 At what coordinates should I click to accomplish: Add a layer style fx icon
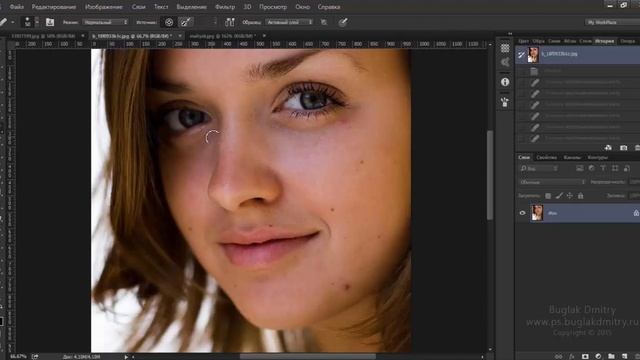point(571,356)
